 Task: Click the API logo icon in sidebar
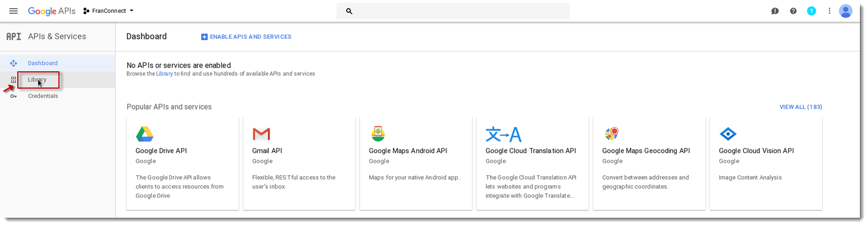pyautogui.click(x=14, y=36)
